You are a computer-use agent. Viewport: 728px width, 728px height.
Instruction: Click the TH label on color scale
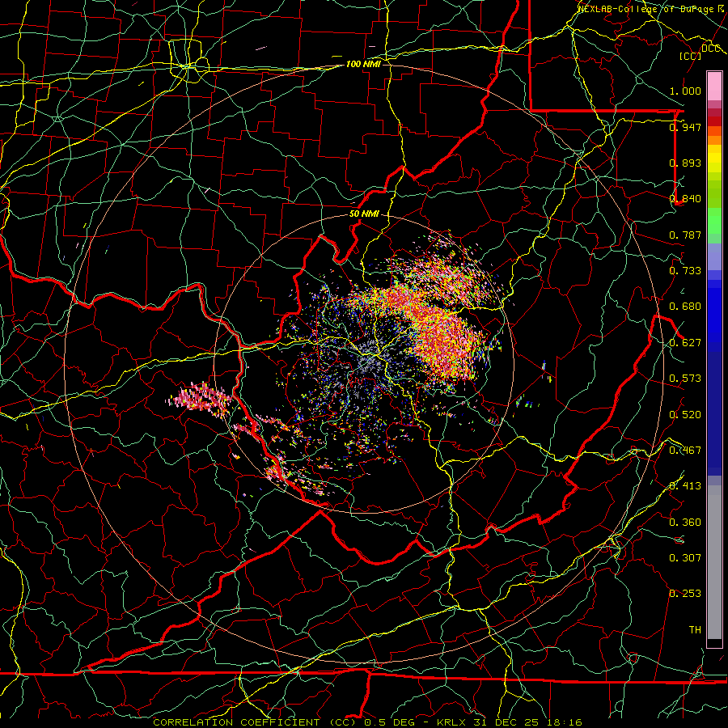[695, 630]
